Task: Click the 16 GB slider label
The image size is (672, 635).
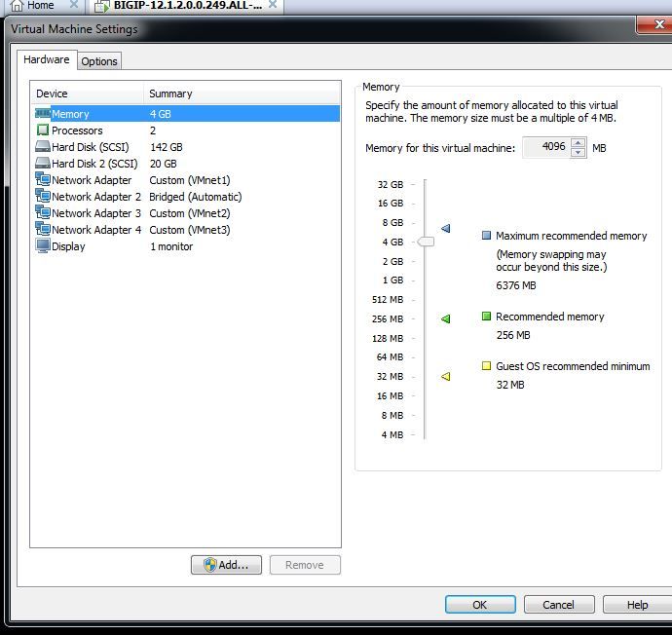Action: coord(391,204)
